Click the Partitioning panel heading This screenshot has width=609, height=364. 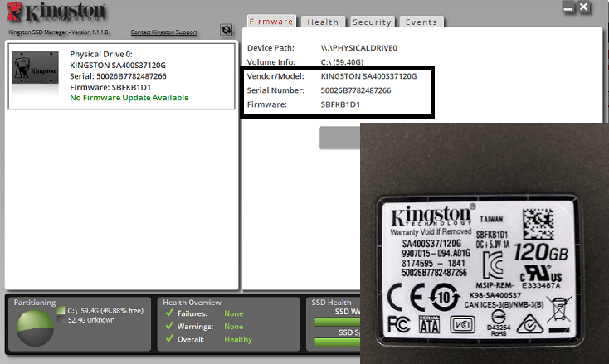click(35, 303)
